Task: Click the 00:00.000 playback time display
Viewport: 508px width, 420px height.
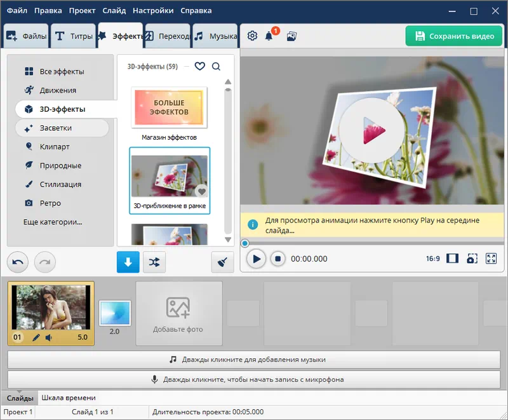Action: (309, 259)
